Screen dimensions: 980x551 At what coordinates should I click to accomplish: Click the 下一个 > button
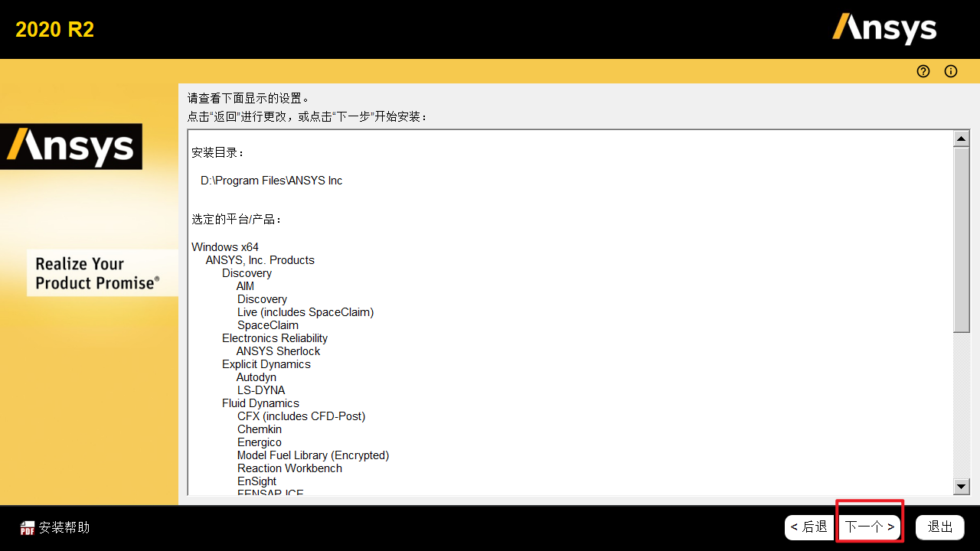pyautogui.click(x=870, y=527)
